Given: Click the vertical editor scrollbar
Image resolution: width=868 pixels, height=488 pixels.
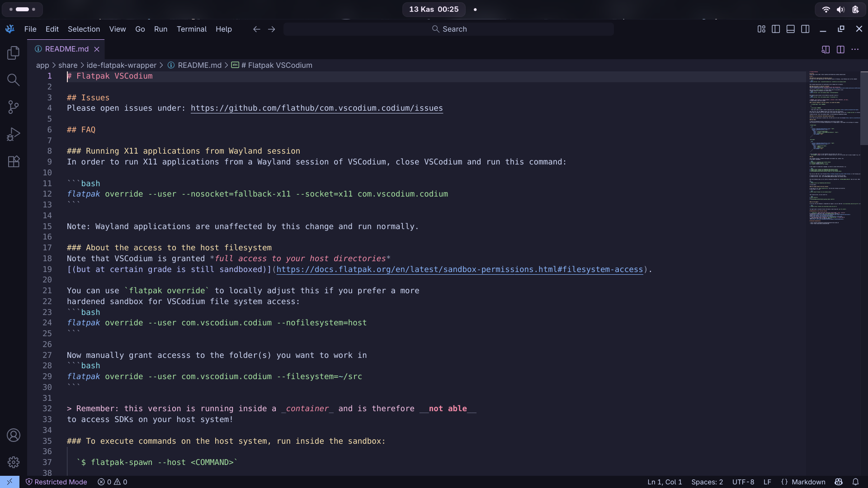Looking at the screenshot, I should click(864, 108).
